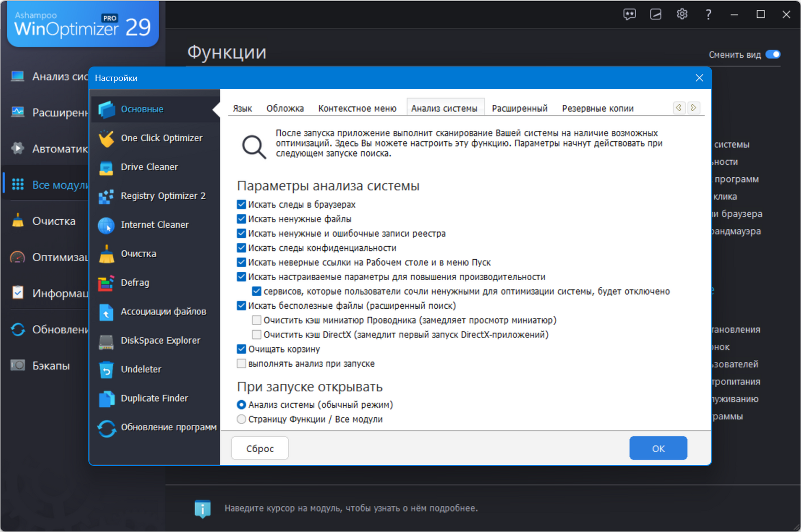Screen dimensions: 801x532
Task: Uncheck Искать бесполезные файлы (расширенный поиск)
Action: coord(242,306)
